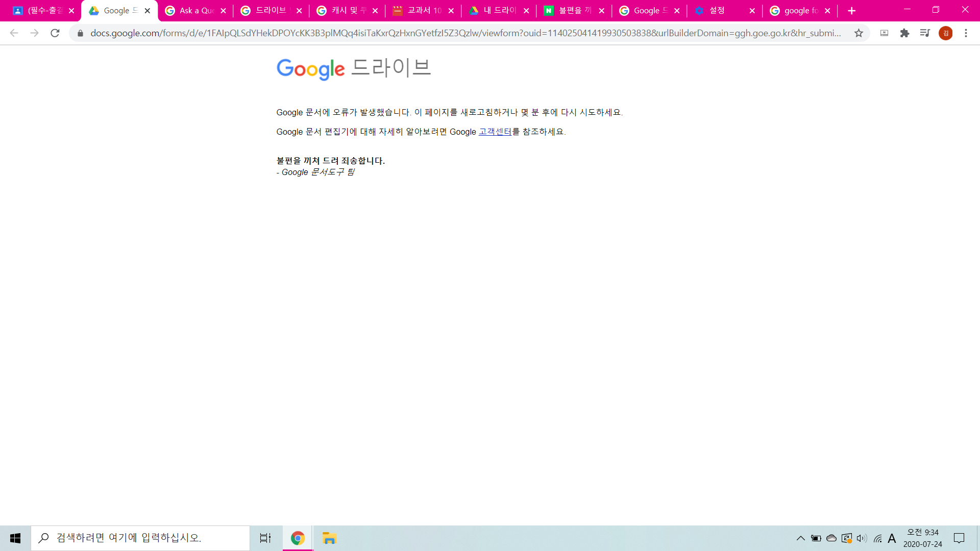Screen dimensions: 980x551
Task: Close the google fo tab
Action: click(x=827, y=11)
